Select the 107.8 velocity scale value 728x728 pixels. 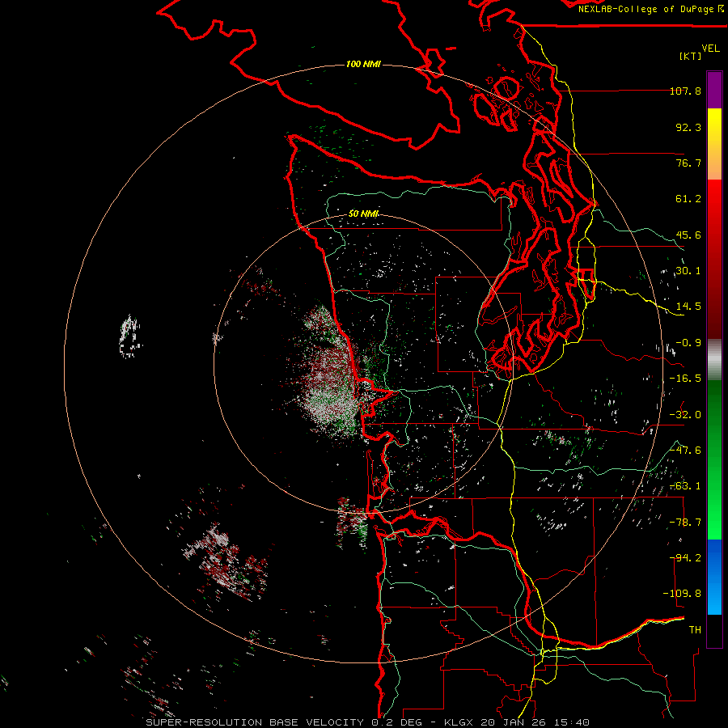685,91
